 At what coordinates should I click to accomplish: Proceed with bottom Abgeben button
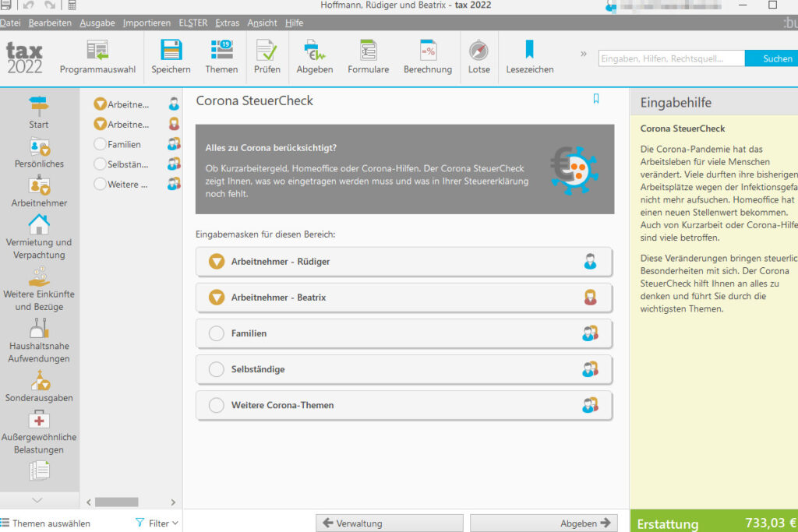tap(543, 523)
